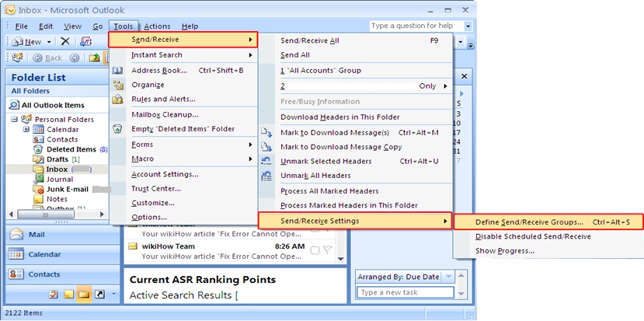The image size is (644, 321).
Task: Click the Back navigation button
Action: coord(47,58)
